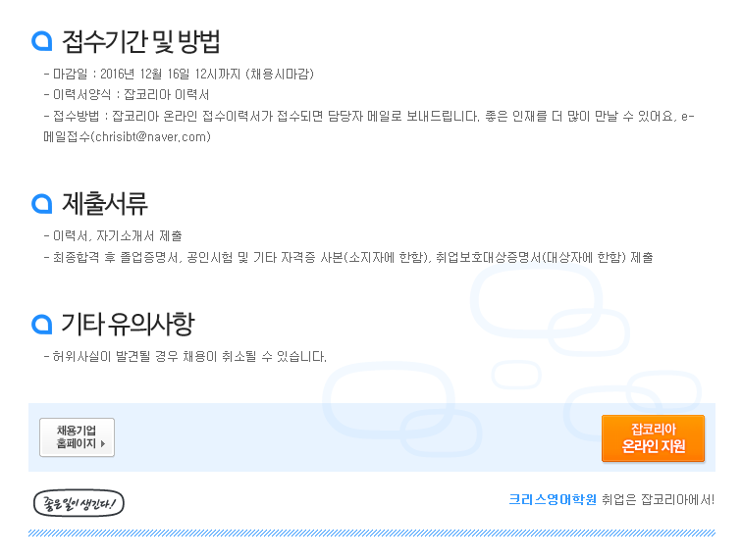Click the small arrow on 홈페이지 button
The height and width of the screenshot is (560, 742).
click(x=103, y=443)
